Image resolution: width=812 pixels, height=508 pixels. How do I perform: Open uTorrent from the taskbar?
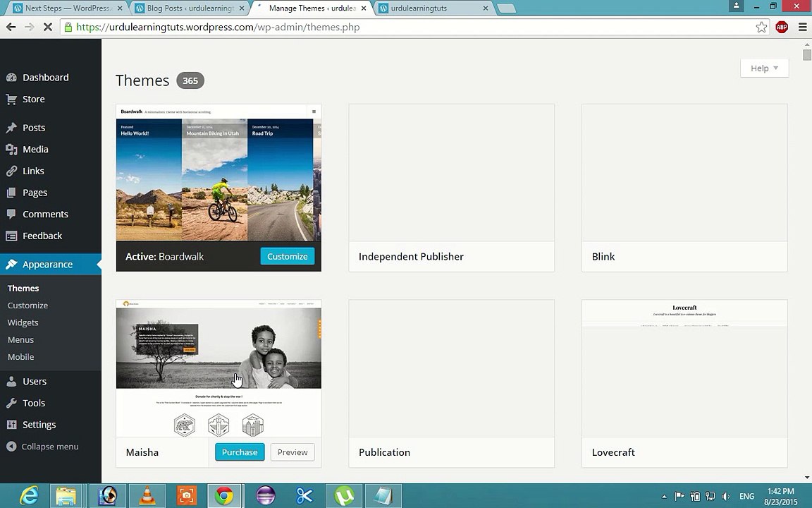click(x=345, y=495)
